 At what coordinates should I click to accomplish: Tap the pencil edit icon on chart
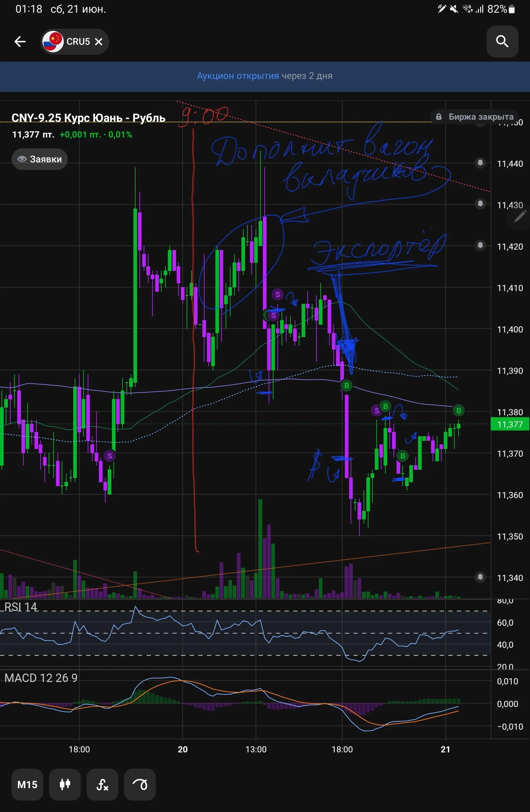click(x=520, y=216)
